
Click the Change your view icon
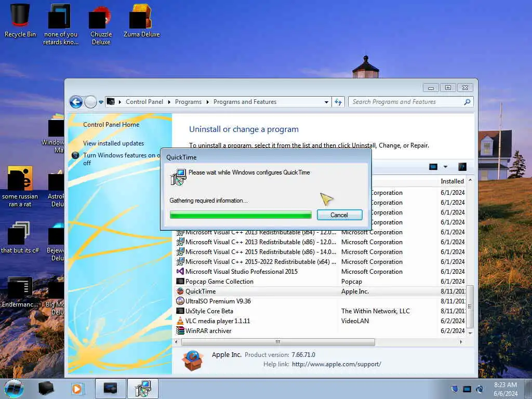tap(433, 167)
